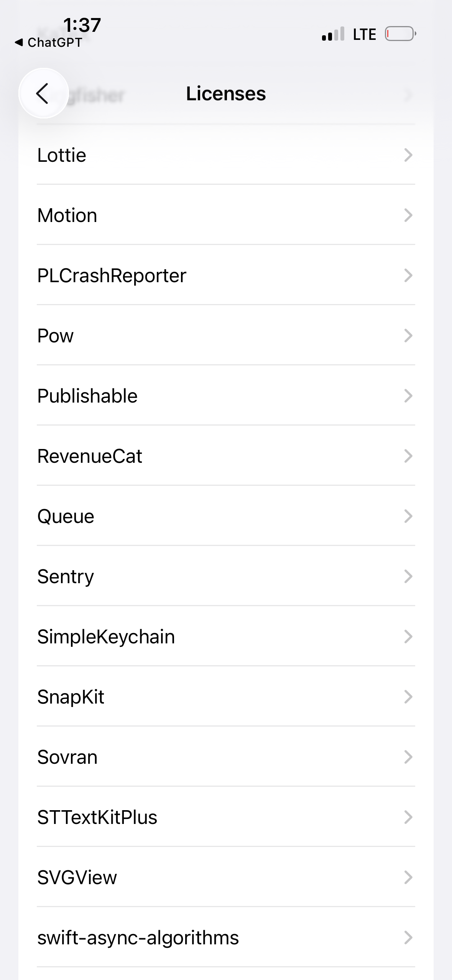View the SnapKit license
The width and height of the screenshot is (452, 980).
click(226, 697)
